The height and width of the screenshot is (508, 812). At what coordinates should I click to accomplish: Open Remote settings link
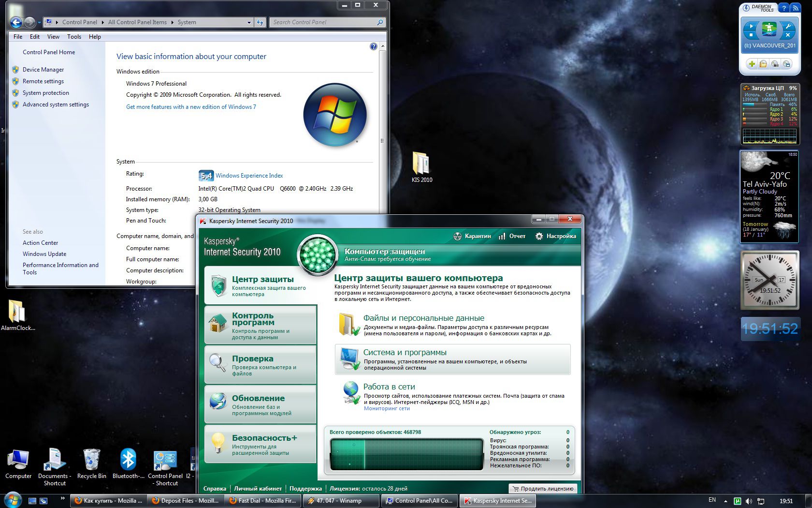pos(43,81)
